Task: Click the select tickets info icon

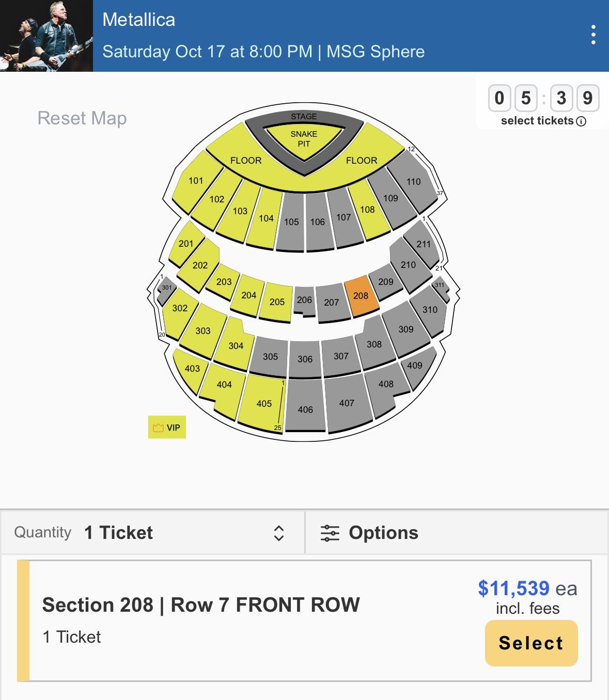Action: coord(581,121)
